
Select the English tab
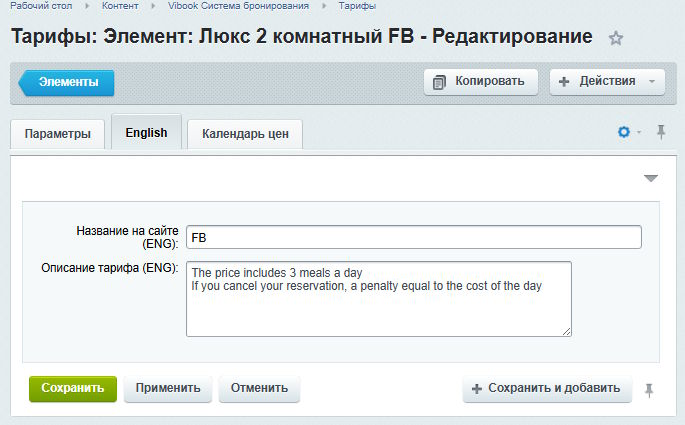click(146, 133)
